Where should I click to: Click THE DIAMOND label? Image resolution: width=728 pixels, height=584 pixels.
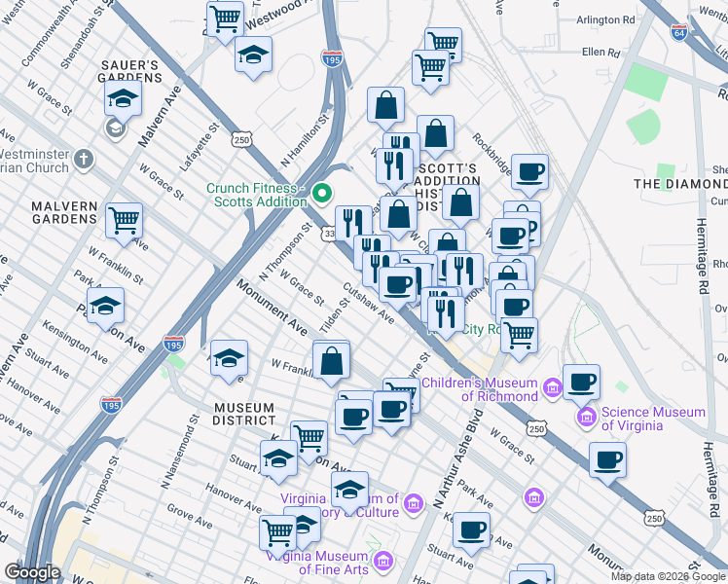pyautogui.click(x=680, y=184)
